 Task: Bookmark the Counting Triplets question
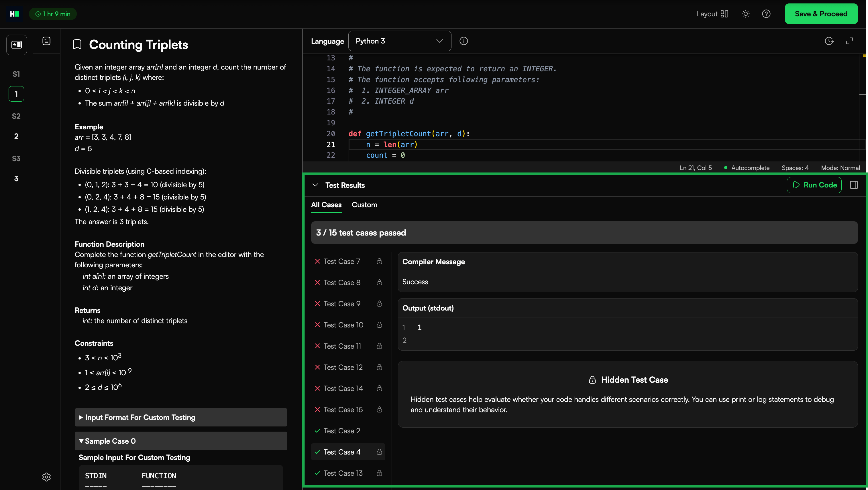point(77,44)
